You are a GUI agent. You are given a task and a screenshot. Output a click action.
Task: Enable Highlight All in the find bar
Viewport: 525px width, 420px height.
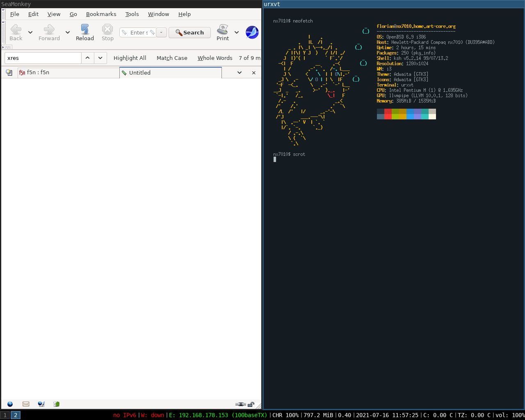click(x=130, y=58)
